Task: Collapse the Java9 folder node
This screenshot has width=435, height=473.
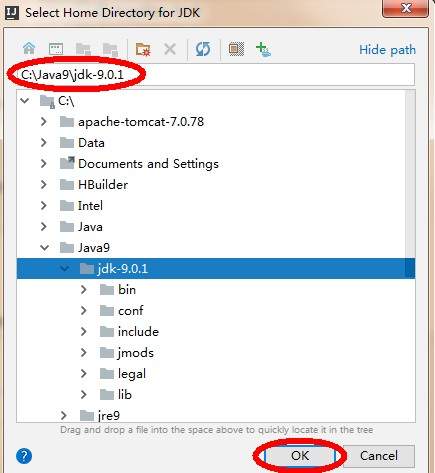Action: coord(44,248)
